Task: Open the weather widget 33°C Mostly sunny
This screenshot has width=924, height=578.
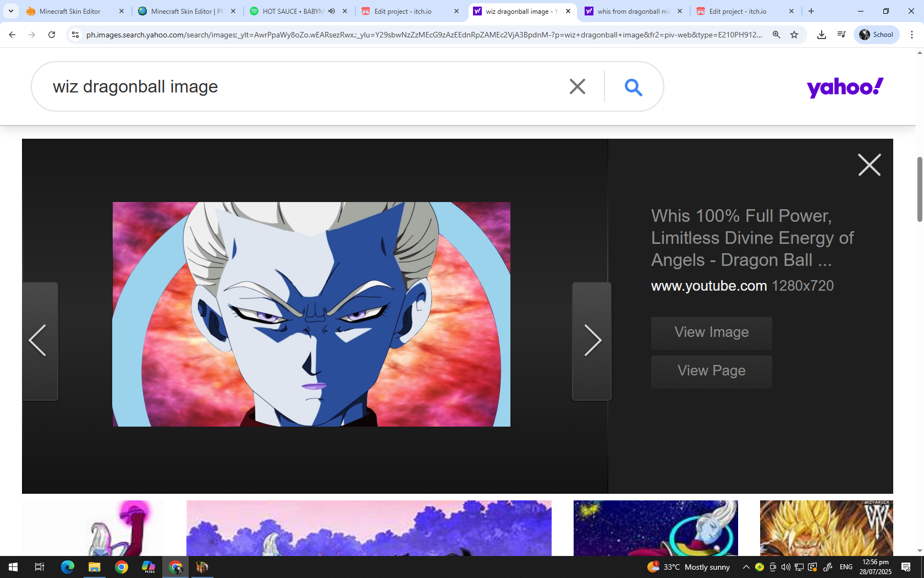Action: 689,567
